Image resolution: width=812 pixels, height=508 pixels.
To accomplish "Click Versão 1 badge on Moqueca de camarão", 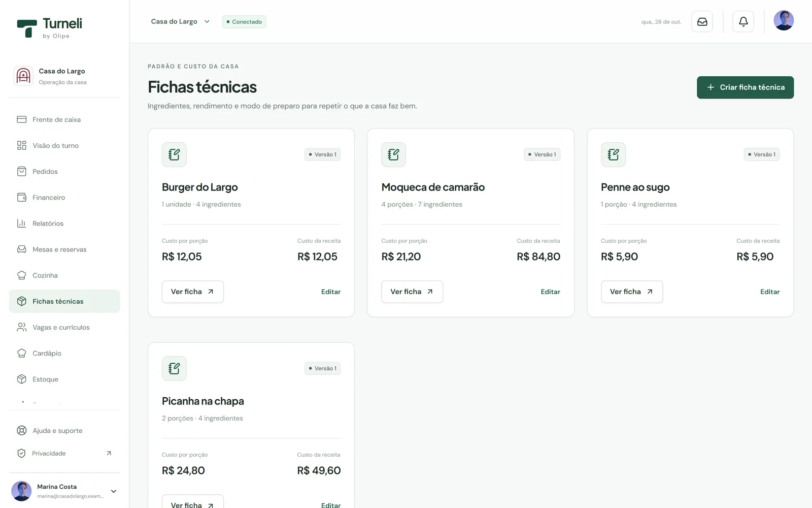I will point(542,154).
